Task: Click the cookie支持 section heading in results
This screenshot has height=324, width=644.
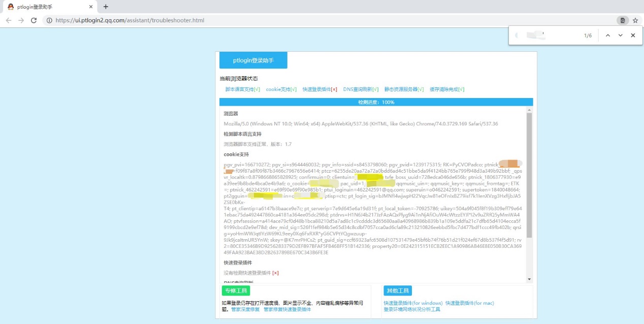Action: tap(236, 154)
